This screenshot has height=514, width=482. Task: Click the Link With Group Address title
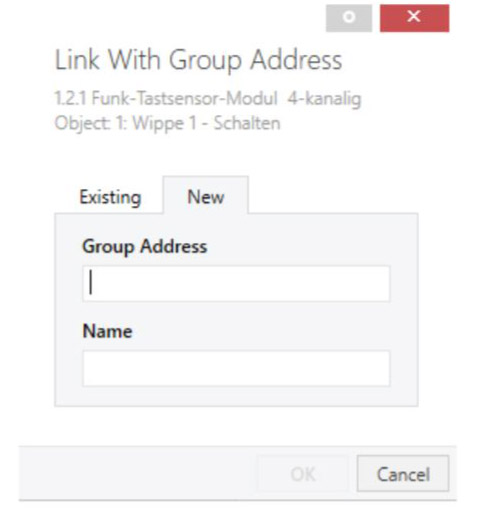tap(198, 60)
